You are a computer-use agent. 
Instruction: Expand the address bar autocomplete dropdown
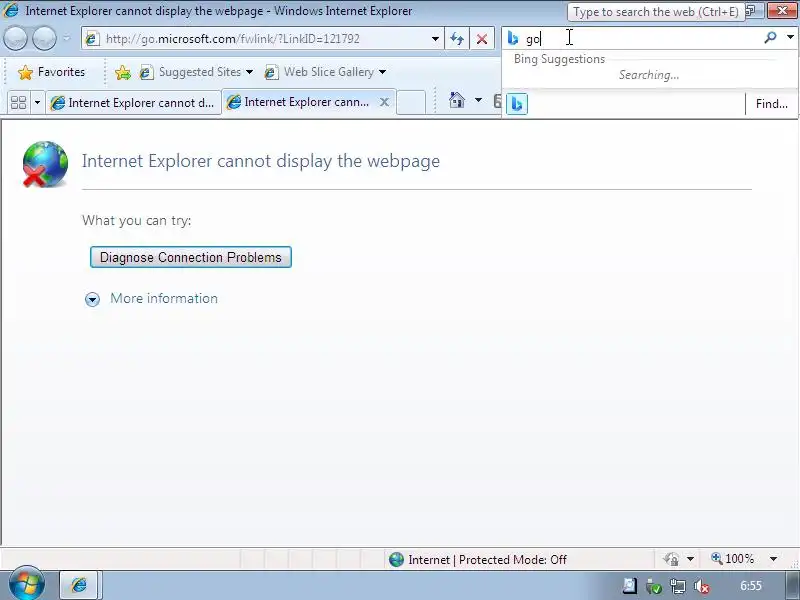point(435,39)
